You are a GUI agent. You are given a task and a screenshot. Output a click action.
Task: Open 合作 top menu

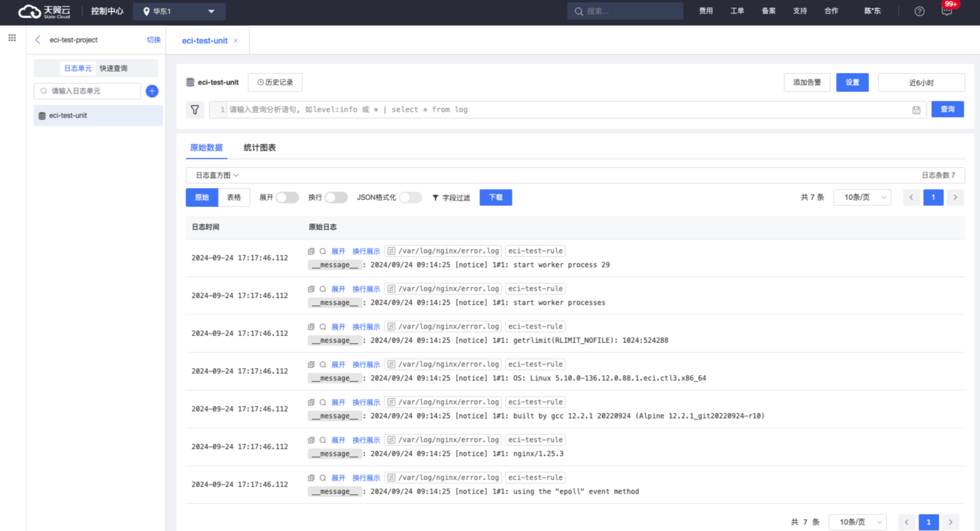(831, 11)
